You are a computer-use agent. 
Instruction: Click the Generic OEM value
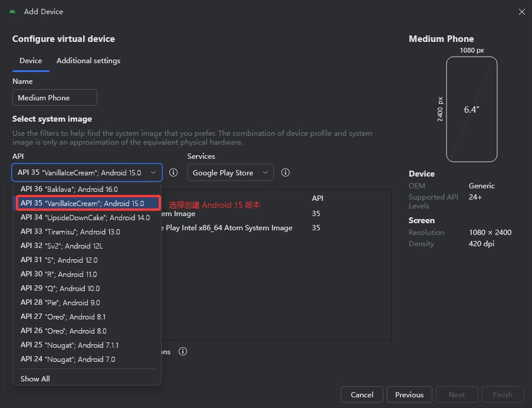(x=482, y=186)
